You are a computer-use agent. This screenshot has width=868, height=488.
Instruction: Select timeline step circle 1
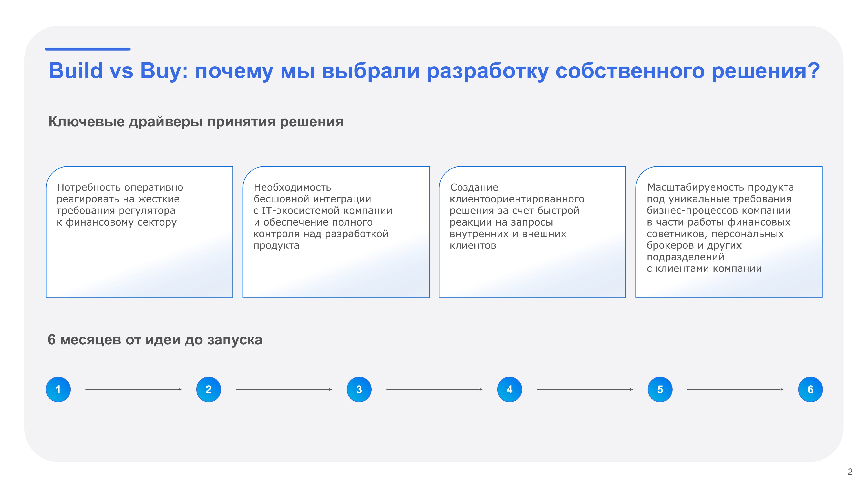58,389
